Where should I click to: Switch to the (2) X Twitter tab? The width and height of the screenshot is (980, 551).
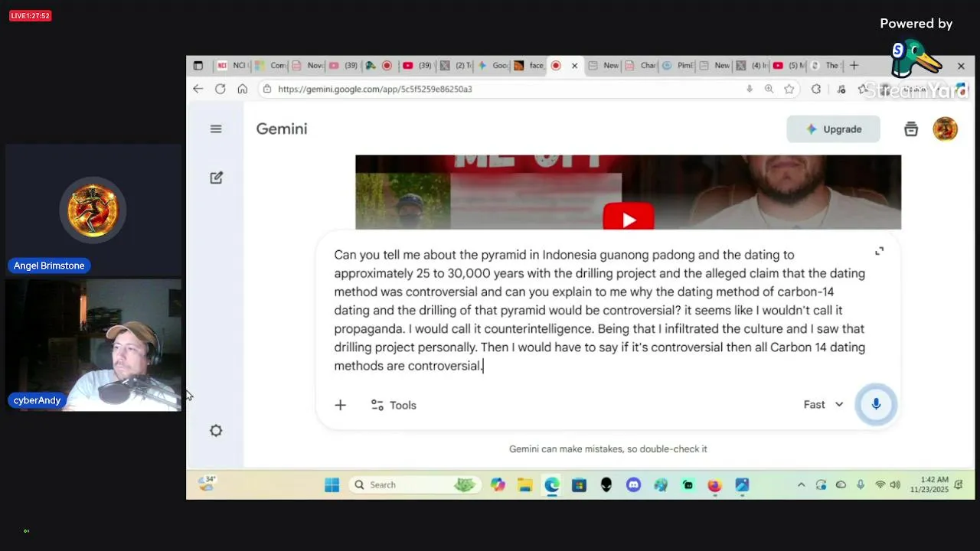click(456, 66)
